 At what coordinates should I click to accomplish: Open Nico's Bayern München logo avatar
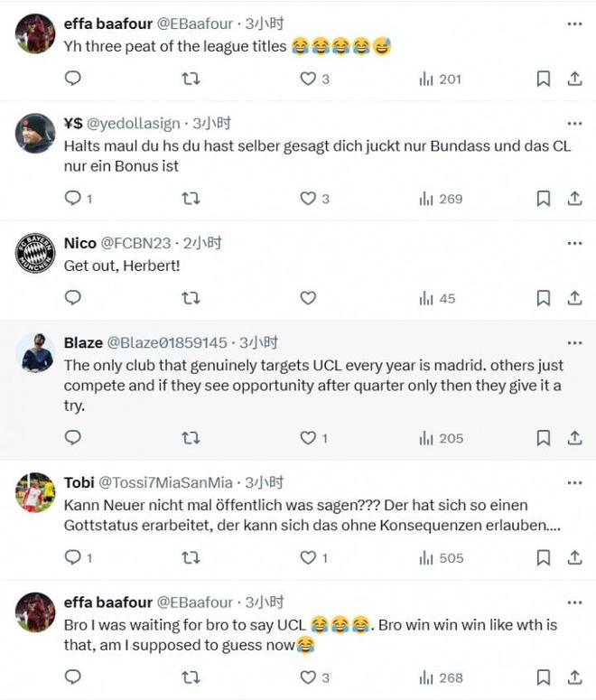[36, 254]
